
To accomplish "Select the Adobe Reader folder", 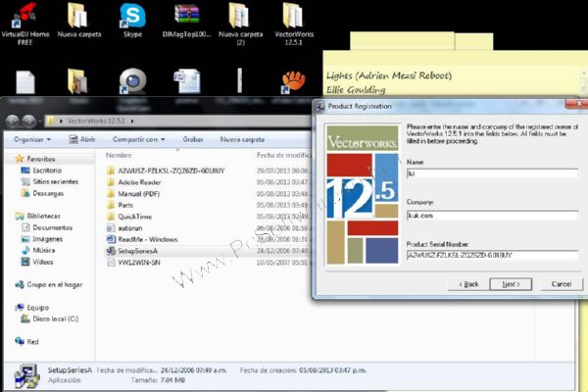I will point(133,182).
